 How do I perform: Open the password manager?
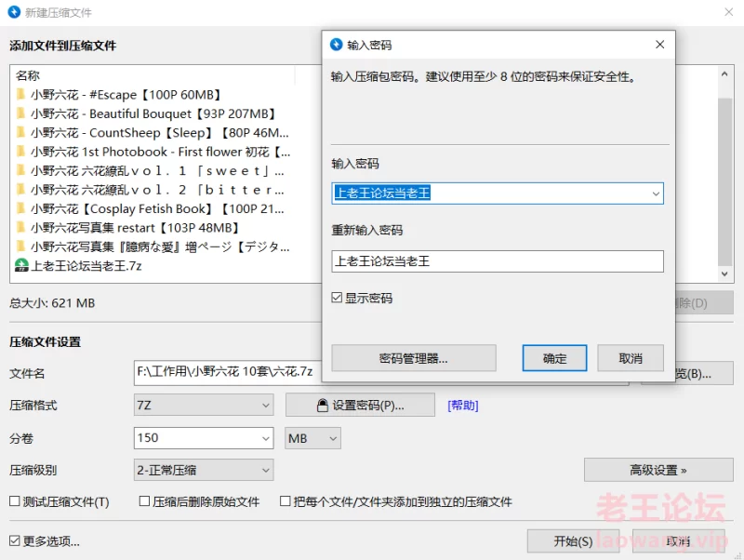[413, 358]
